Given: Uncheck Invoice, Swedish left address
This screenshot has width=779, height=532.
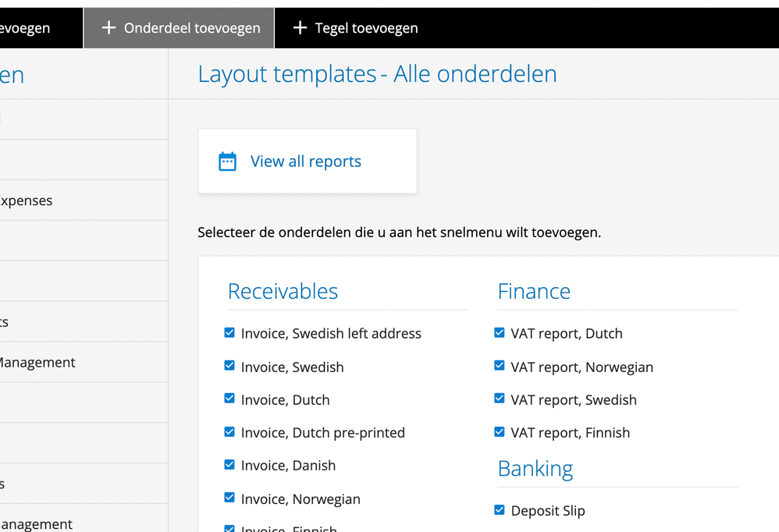Looking at the screenshot, I should click(x=229, y=332).
